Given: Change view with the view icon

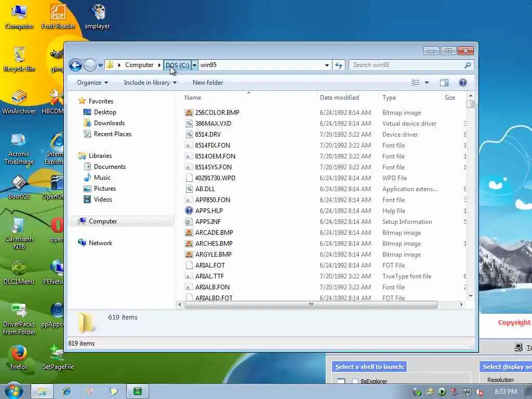Looking at the screenshot, I should [x=416, y=83].
